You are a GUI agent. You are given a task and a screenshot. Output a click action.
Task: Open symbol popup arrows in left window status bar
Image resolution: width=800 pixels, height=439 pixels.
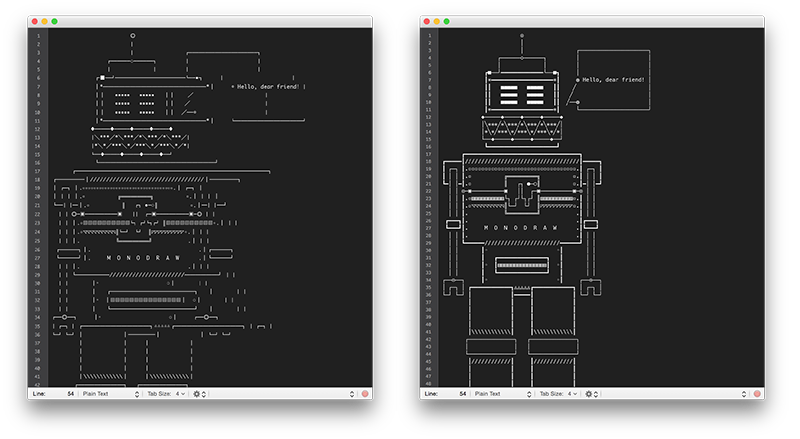352,394
